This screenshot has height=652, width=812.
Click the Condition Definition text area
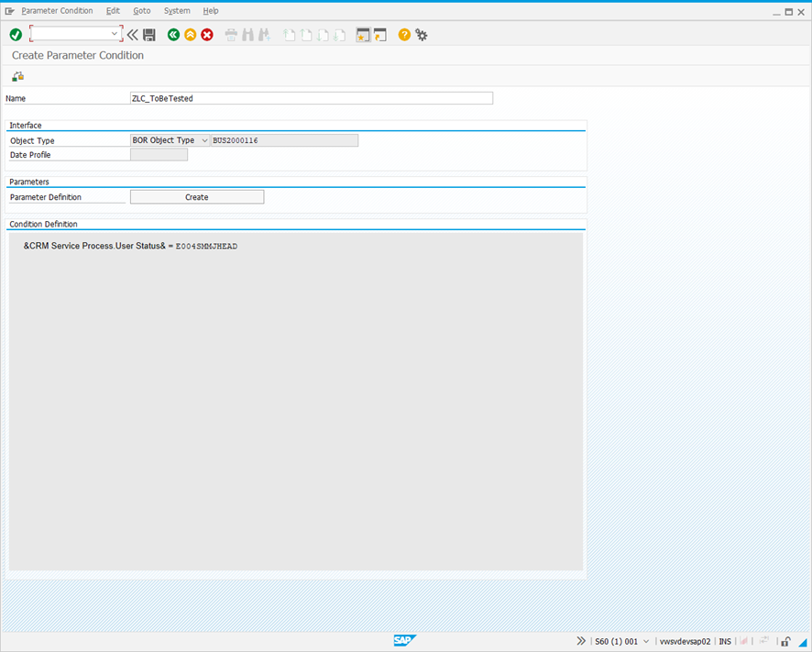pyautogui.click(x=296, y=402)
